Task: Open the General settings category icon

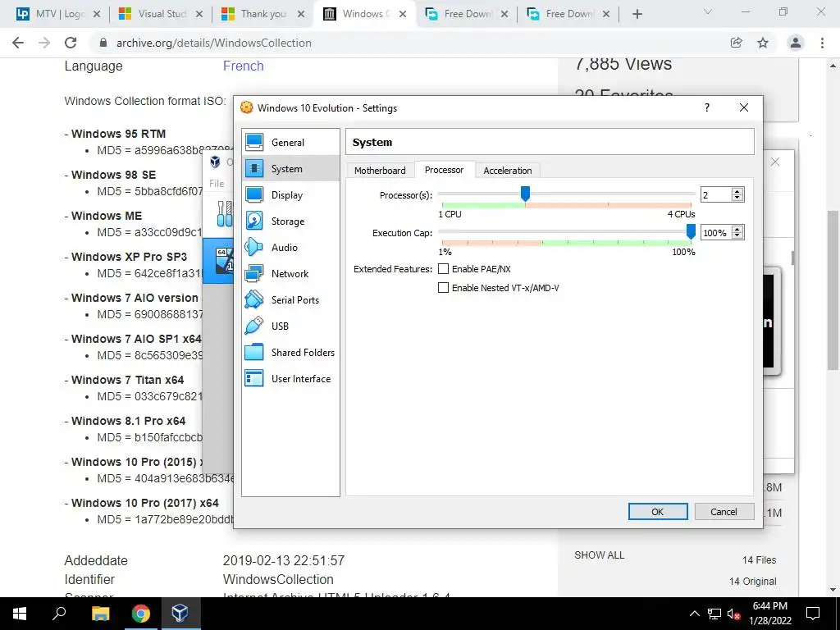Action: point(254,142)
